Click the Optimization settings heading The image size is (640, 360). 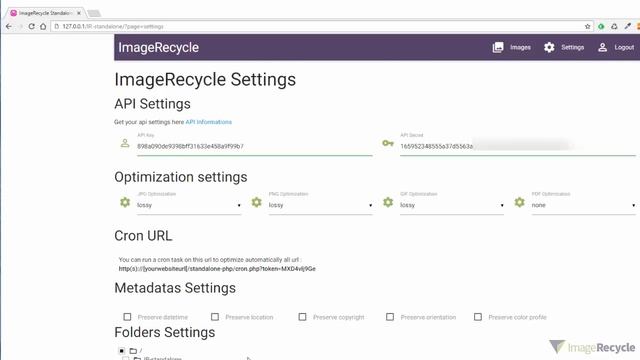coord(180,177)
